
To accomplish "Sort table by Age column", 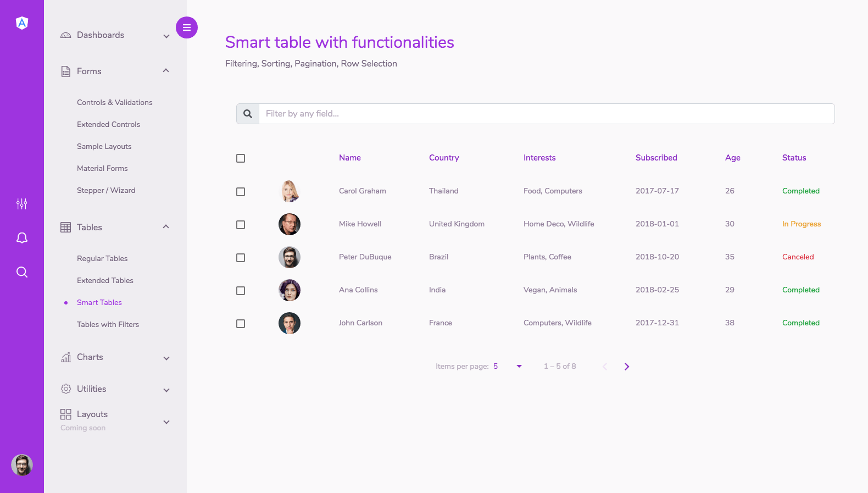I will tap(733, 158).
